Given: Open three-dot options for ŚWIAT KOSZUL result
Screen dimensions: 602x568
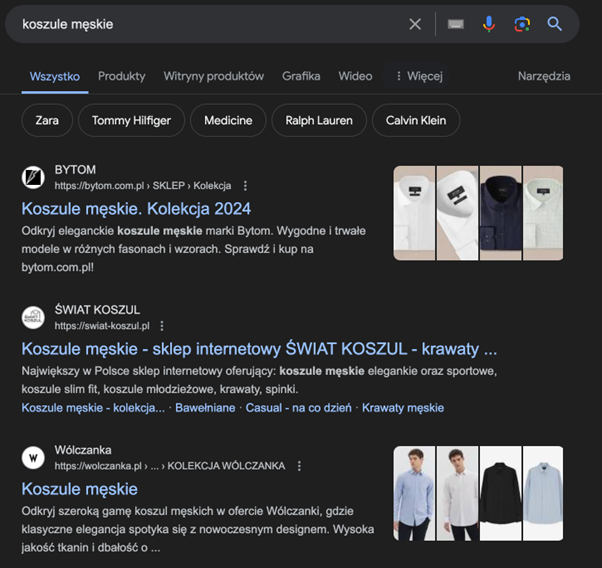Looking at the screenshot, I should click(162, 326).
